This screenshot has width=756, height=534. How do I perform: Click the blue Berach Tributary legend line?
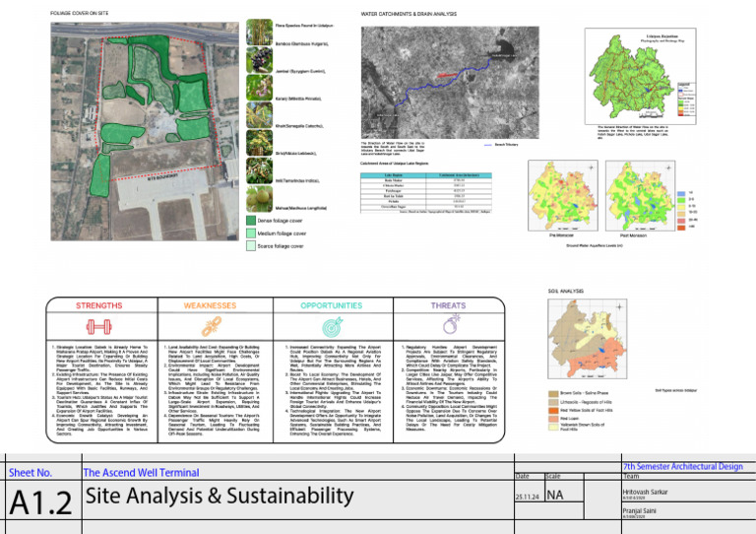[x=487, y=145]
